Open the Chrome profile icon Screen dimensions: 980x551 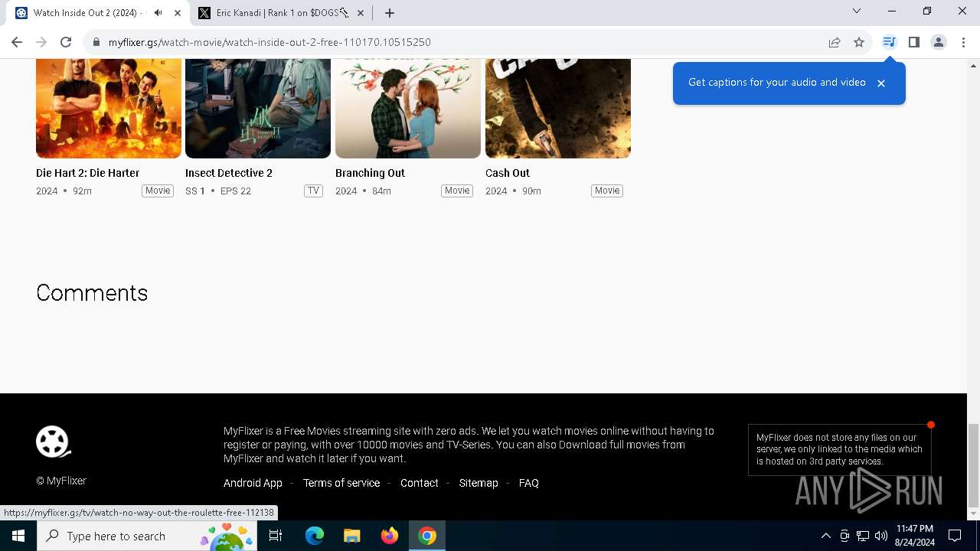click(x=938, y=42)
